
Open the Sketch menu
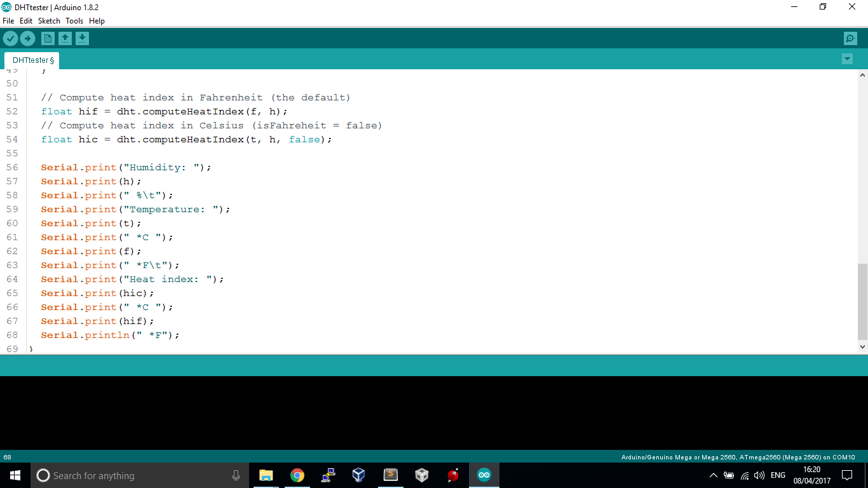tap(49, 21)
